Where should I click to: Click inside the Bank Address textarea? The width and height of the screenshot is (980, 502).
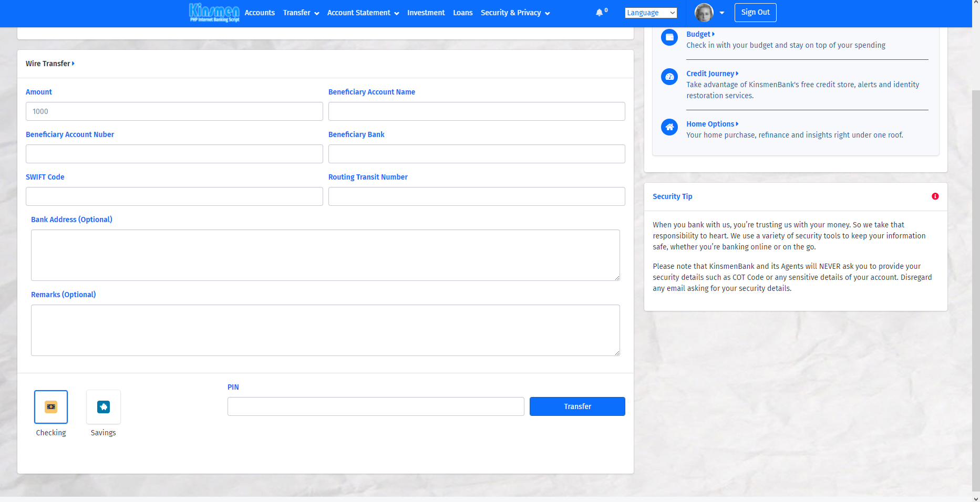coord(325,255)
